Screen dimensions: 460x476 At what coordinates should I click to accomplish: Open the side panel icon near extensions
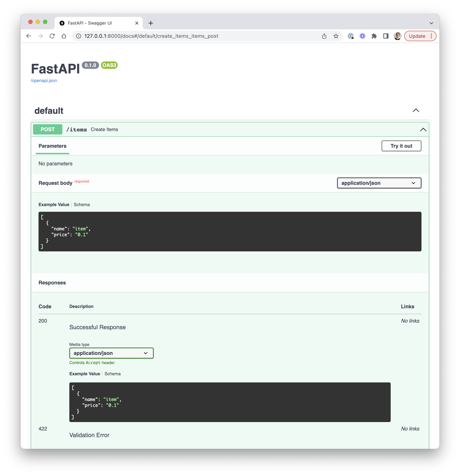(x=386, y=36)
